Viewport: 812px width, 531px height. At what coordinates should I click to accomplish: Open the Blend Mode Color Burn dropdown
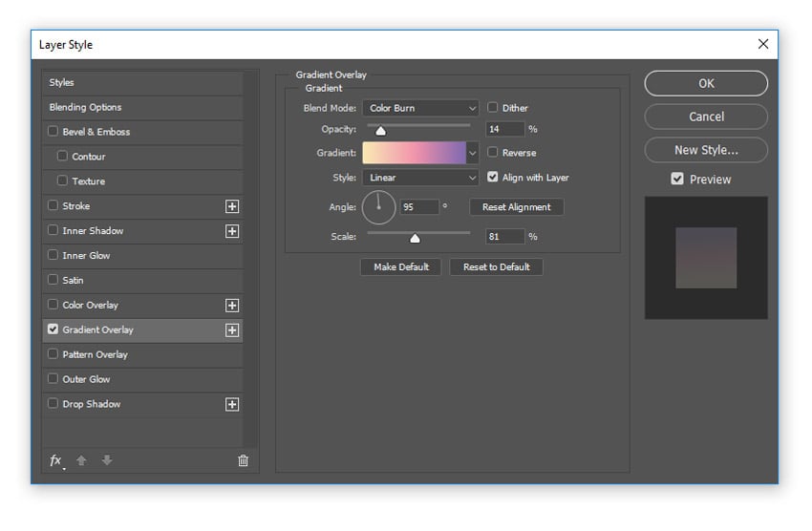point(420,108)
